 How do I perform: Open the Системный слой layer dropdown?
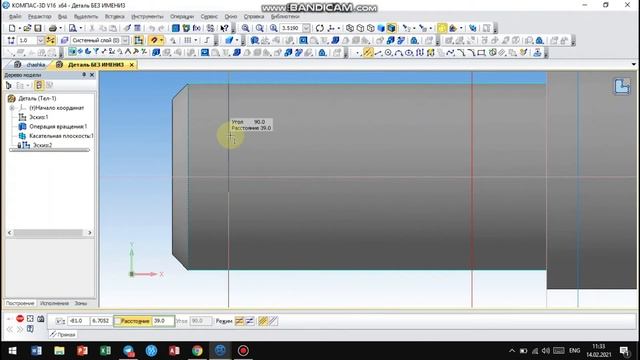pos(125,40)
